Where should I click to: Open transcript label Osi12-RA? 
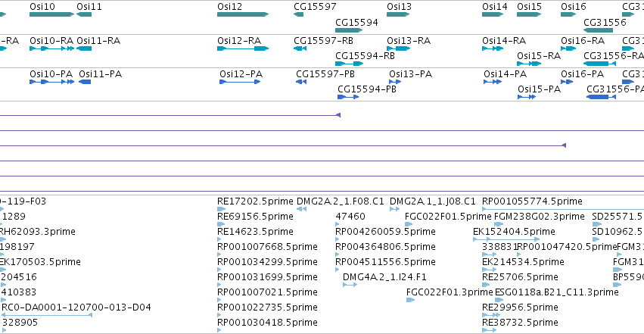(239, 41)
